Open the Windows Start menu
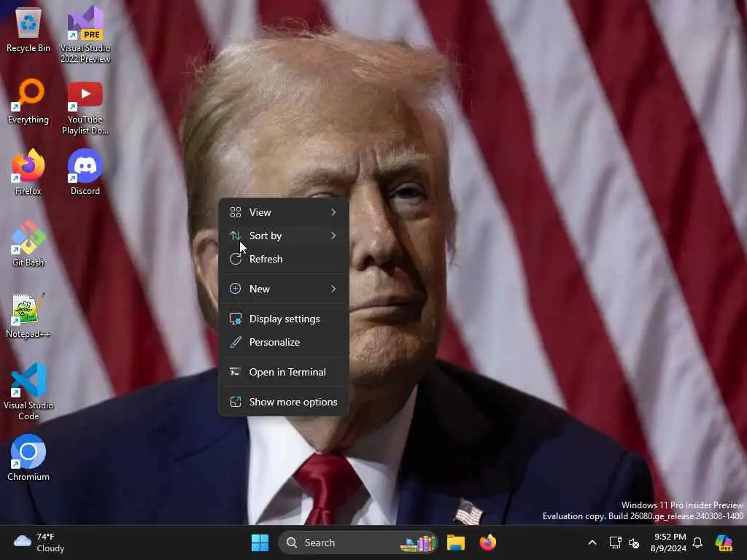Screen dimensions: 747x560 pyautogui.click(x=260, y=542)
